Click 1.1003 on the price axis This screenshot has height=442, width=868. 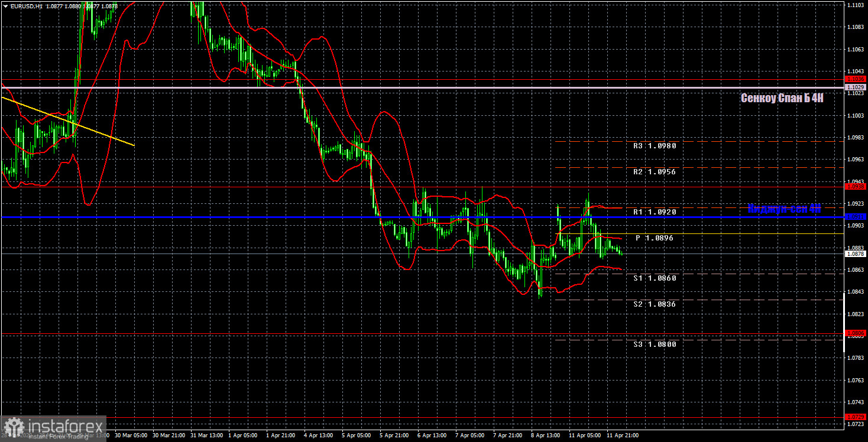pos(856,116)
